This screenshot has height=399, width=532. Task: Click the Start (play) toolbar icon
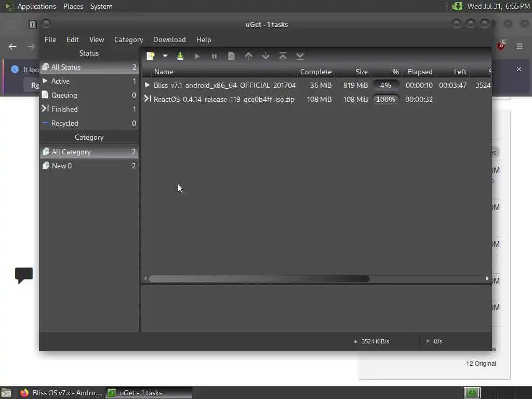click(x=197, y=56)
